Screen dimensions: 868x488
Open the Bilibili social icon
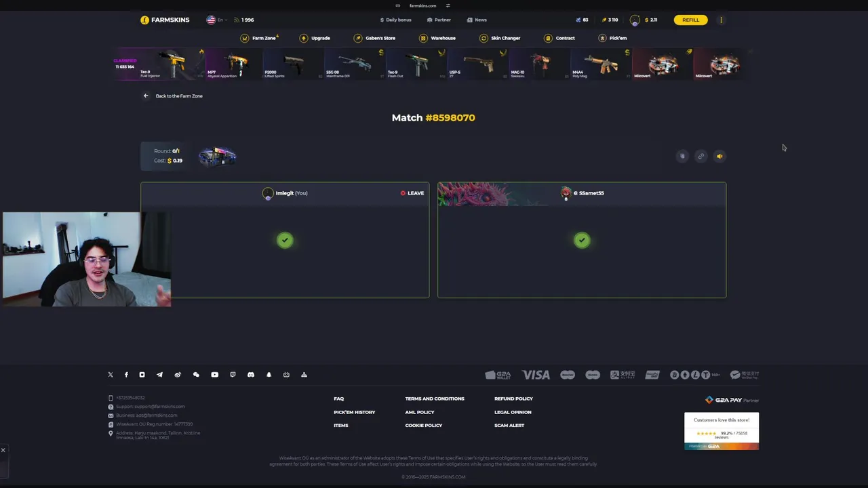(x=286, y=374)
